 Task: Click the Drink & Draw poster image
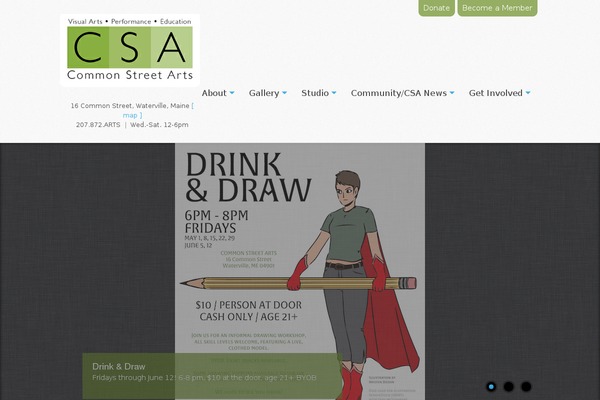pyautogui.click(x=300, y=250)
